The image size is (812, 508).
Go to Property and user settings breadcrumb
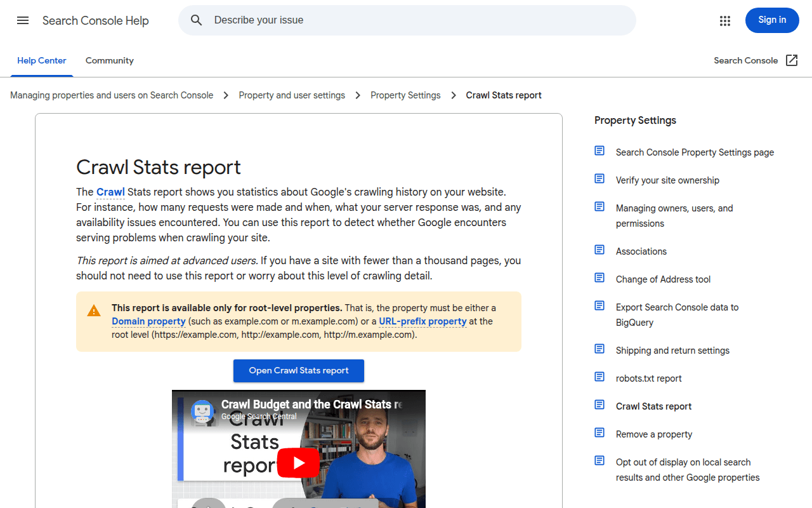pyautogui.click(x=292, y=95)
